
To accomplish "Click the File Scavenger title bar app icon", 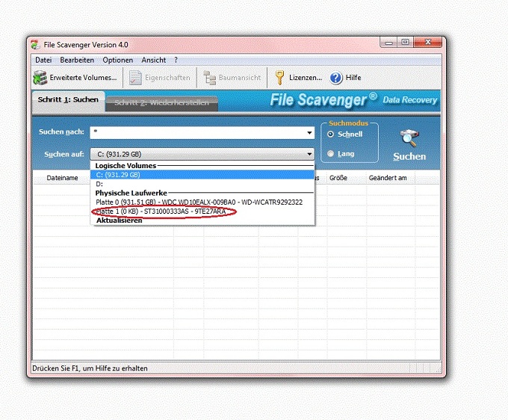I will (35, 45).
